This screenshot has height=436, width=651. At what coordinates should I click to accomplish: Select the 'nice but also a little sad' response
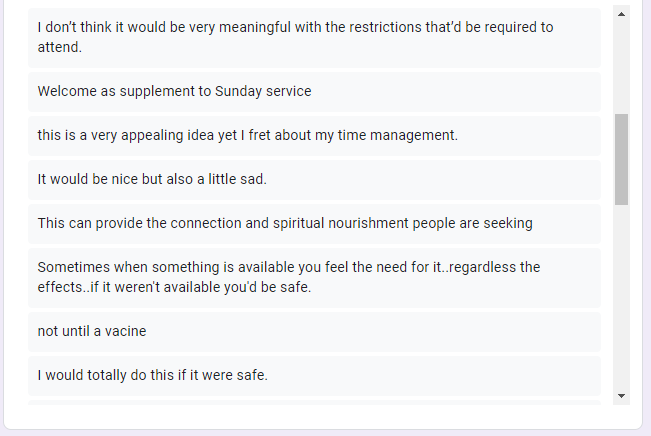click(314, 180)
